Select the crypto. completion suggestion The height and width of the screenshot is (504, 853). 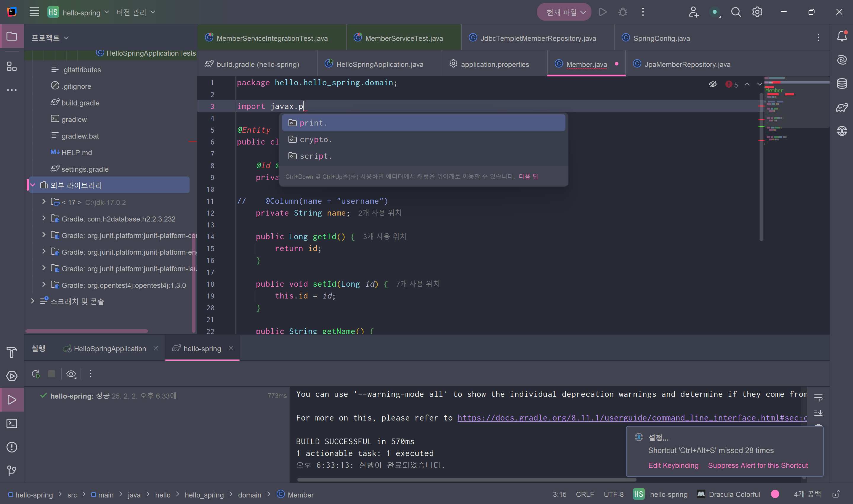[423, 139]
